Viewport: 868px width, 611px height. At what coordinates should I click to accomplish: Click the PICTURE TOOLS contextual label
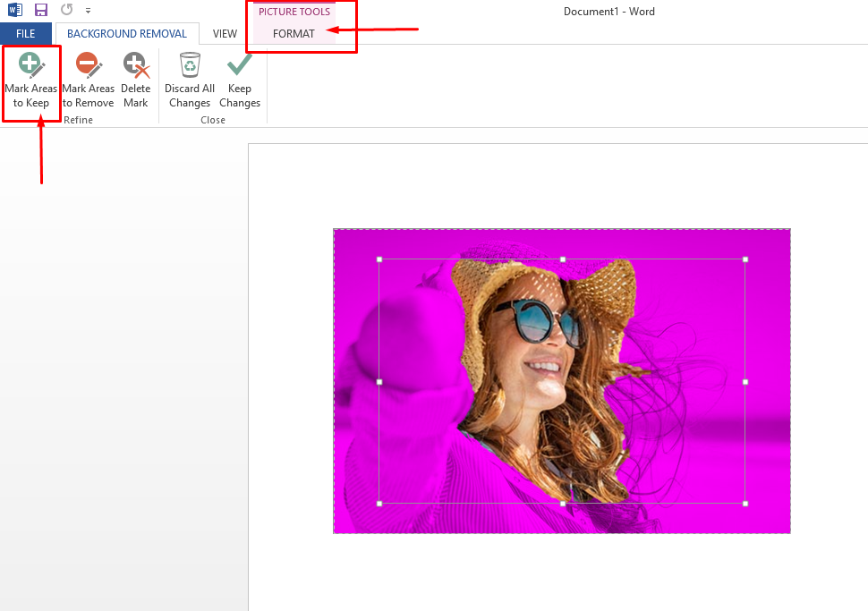[x=294, y=12]
